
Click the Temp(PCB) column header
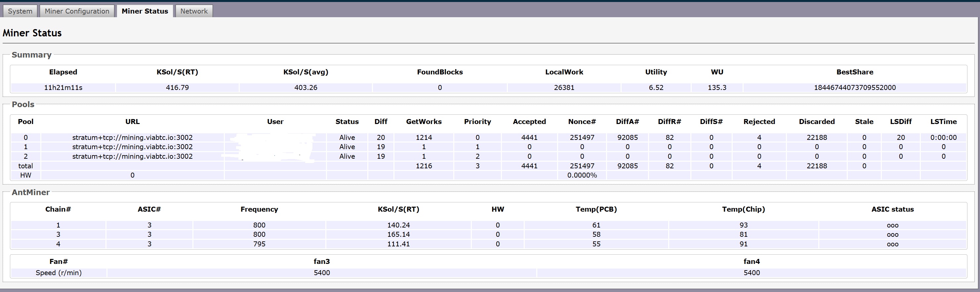point(596,209)
